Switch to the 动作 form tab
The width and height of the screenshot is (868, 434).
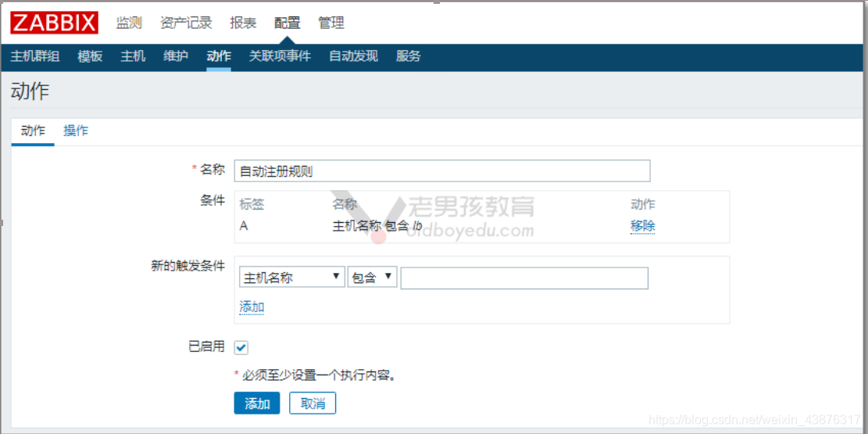click(33, 131)
